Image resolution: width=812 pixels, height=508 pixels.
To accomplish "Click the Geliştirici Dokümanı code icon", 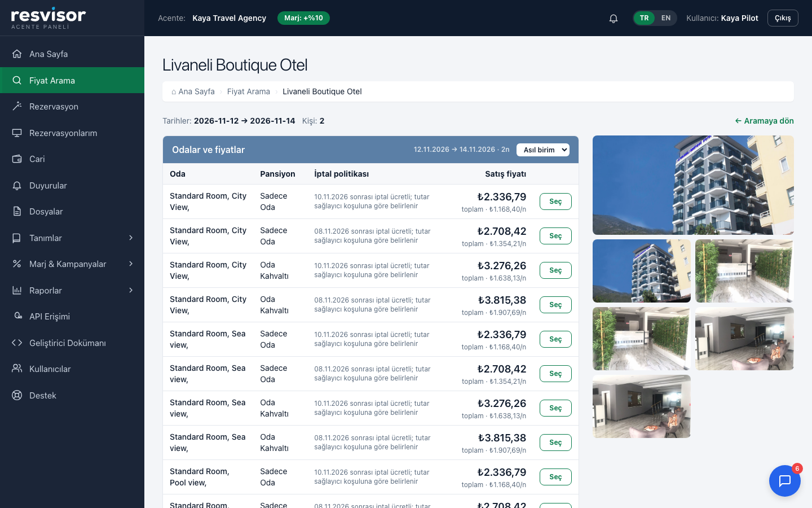I will tap(17, 343).
